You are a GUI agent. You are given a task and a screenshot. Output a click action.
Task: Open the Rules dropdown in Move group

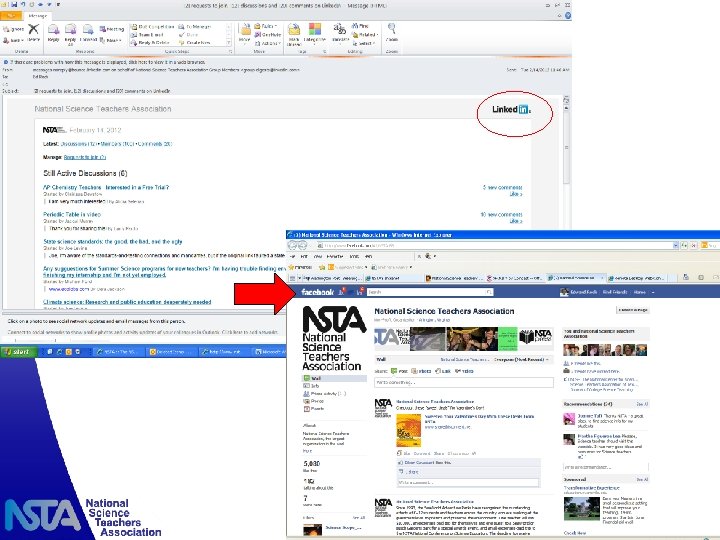(x=266, y=26)
